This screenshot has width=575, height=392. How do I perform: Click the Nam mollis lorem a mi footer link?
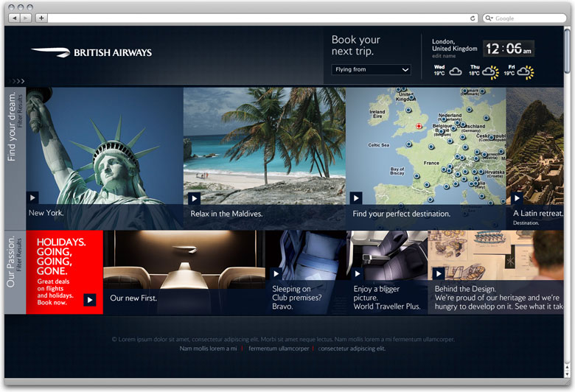pos(209,349)
